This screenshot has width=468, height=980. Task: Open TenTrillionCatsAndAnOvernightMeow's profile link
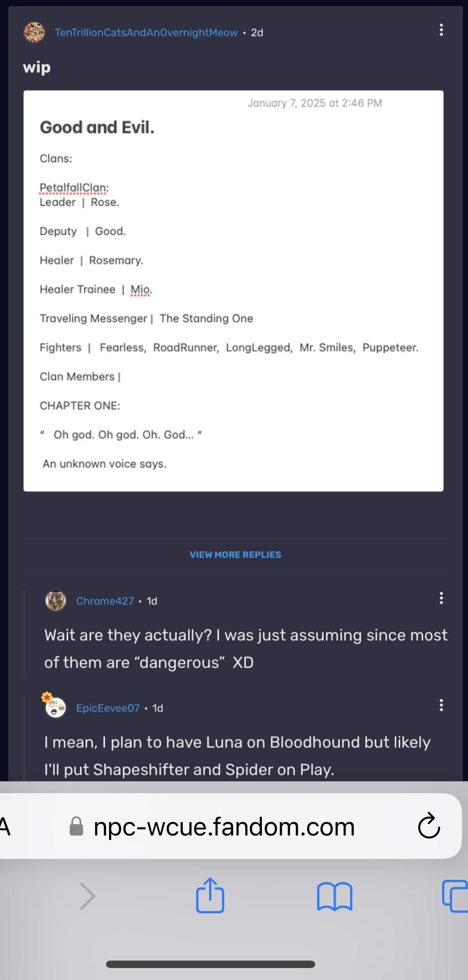146,32
